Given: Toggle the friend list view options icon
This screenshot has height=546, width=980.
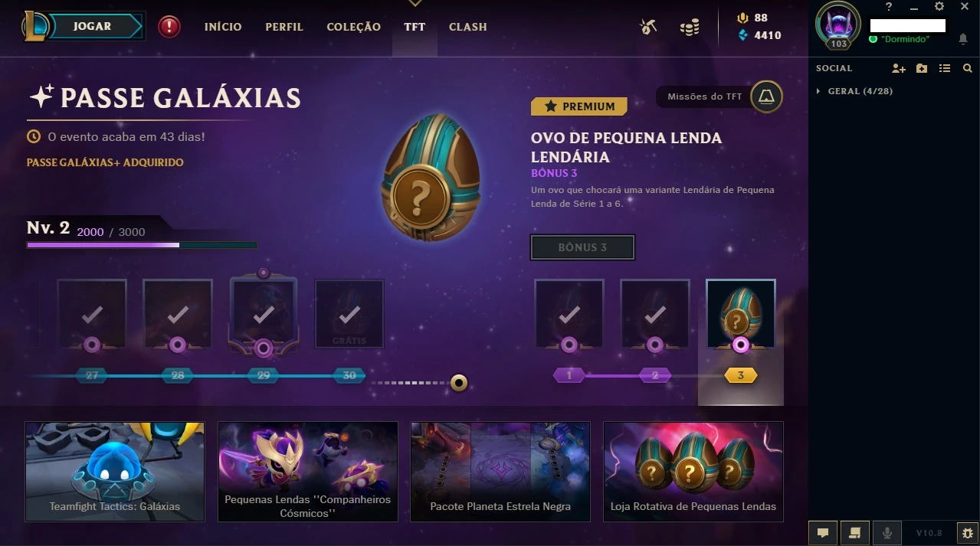Looking at the screenshot, I should [x=945, y=68].
